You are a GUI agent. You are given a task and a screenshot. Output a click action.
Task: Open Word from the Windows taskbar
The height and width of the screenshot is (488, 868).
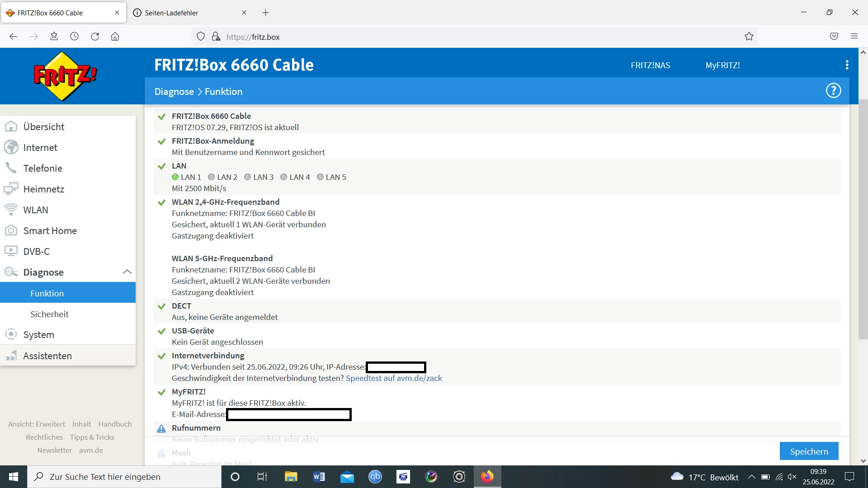click(319, 477)
